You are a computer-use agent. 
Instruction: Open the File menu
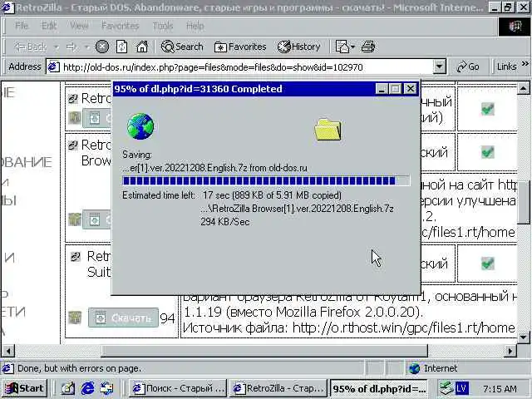[22, 26]
